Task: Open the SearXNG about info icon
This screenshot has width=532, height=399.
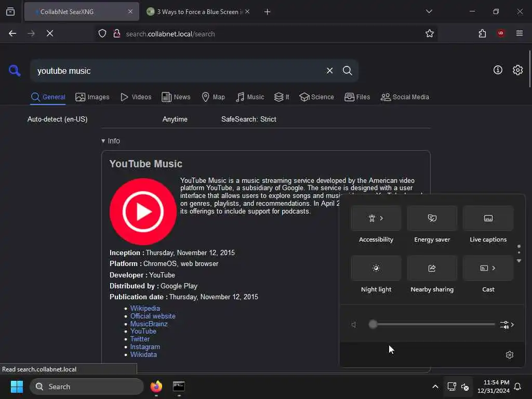Action: pos(497,70)
